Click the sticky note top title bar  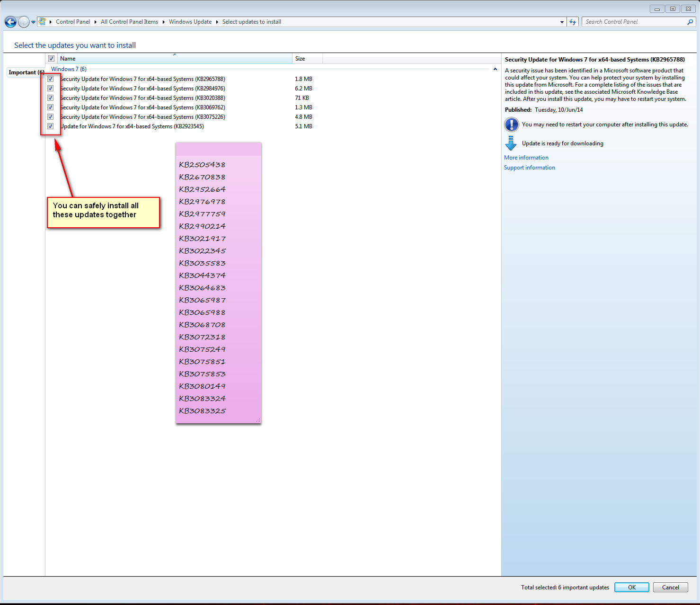(219, 149)
